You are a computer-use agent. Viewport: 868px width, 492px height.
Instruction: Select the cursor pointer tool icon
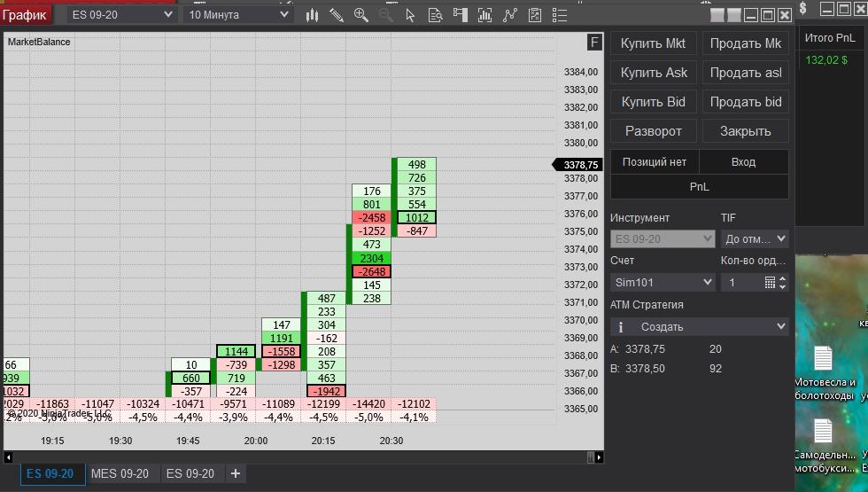(410, 15)
